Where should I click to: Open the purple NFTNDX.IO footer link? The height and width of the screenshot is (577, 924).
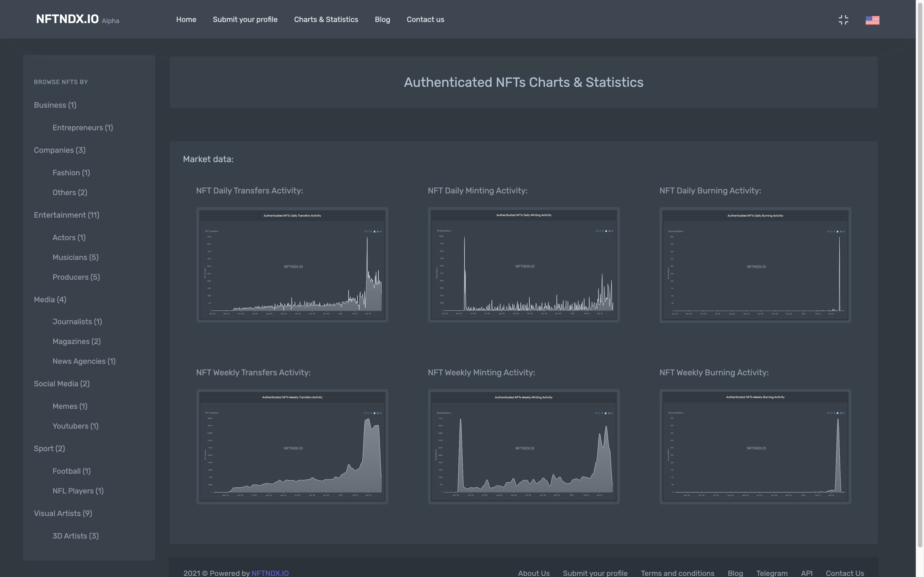coord(270,573)
